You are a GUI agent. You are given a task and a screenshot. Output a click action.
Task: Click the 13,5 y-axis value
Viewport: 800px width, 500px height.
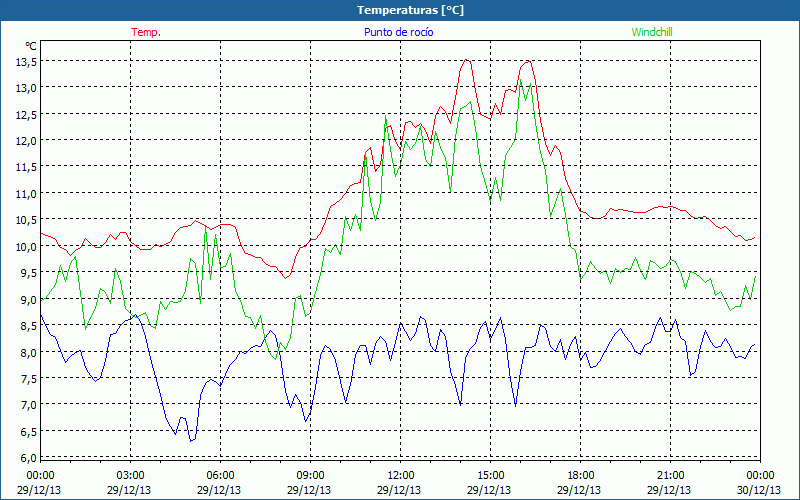[28, 62]
